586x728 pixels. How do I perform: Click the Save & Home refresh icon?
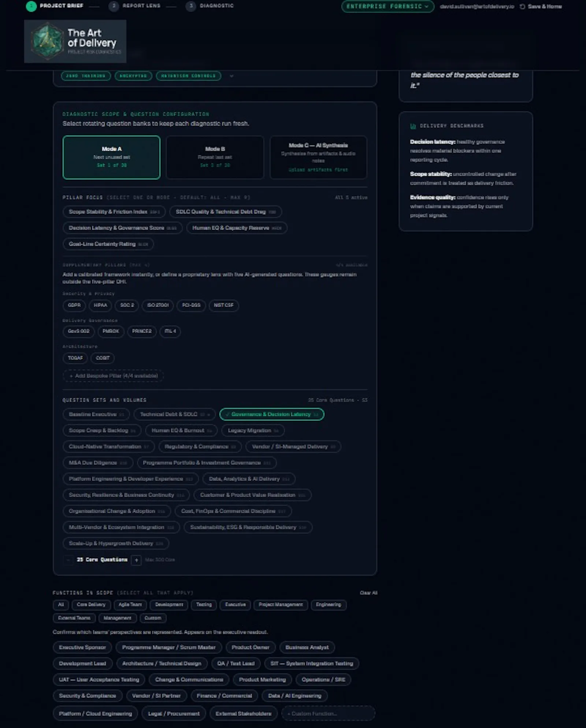tap(522, 7)
